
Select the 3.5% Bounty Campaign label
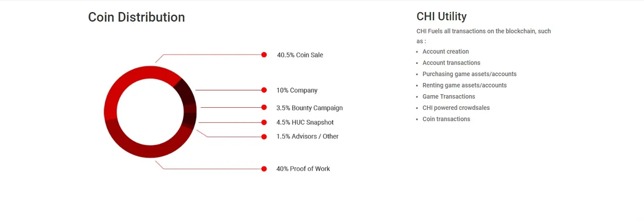click(x=309, y=108)
